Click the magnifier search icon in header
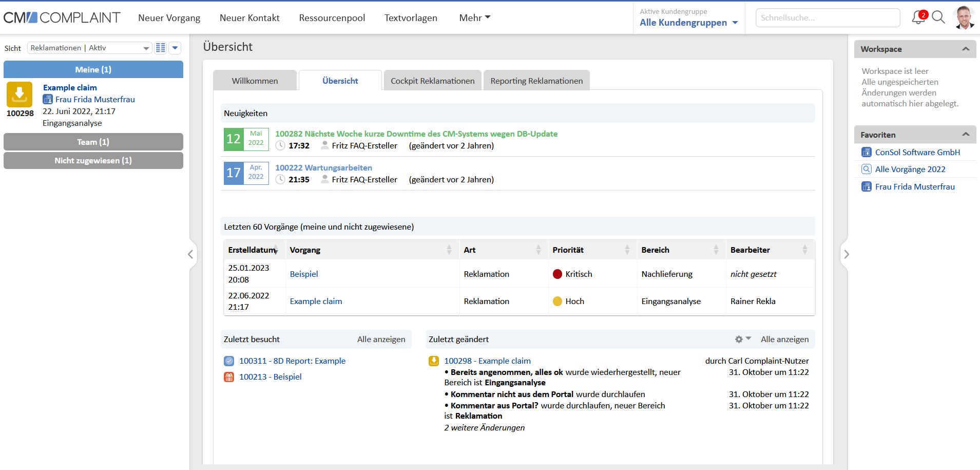Screen dimensions: 980x470 click(938, 17)
